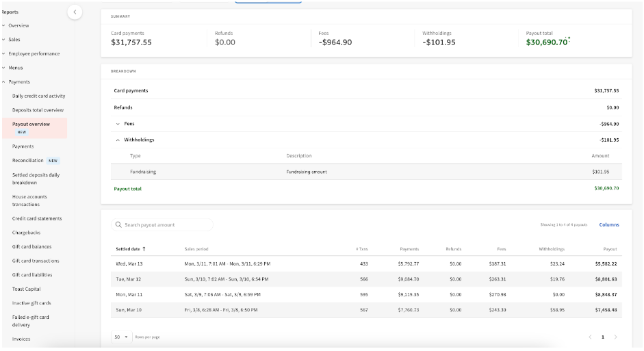Click the Settled date sort arrow
This screenshot has width=644, height=351.
pos(144,249)
